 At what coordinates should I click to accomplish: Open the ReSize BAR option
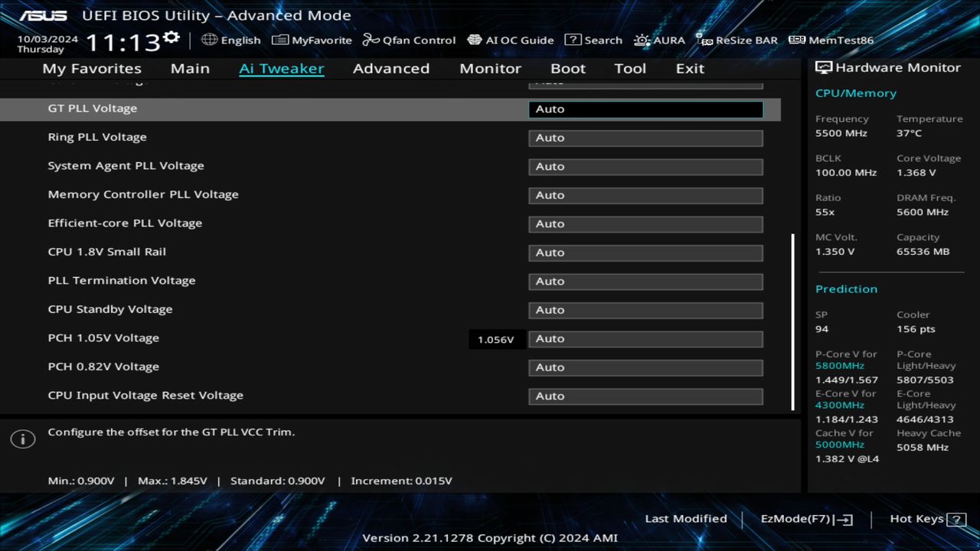pos(737,40)
